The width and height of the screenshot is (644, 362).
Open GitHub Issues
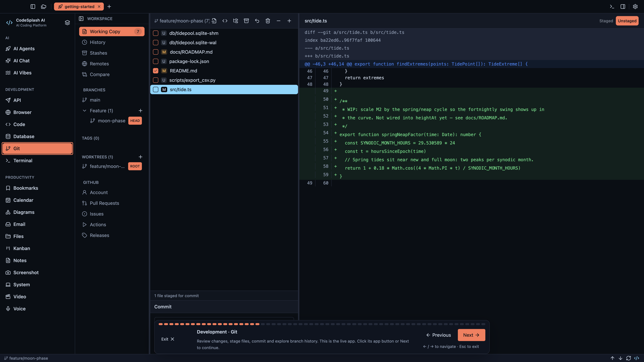(112, 214)
